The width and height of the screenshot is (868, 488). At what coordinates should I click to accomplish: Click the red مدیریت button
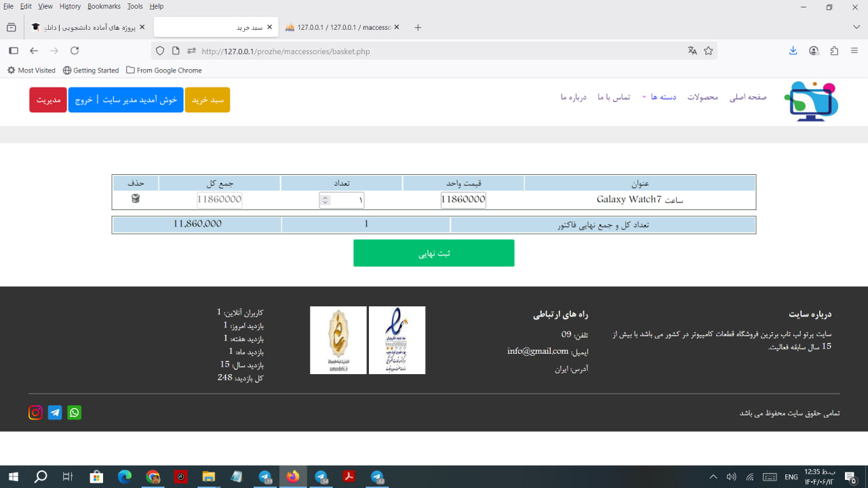tap(48, 100)
